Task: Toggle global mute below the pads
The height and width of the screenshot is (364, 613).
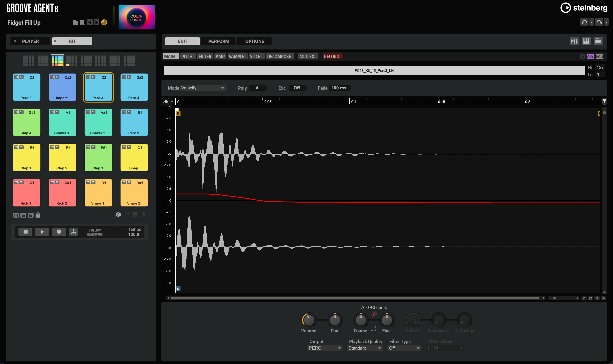Action: [16, 215]
